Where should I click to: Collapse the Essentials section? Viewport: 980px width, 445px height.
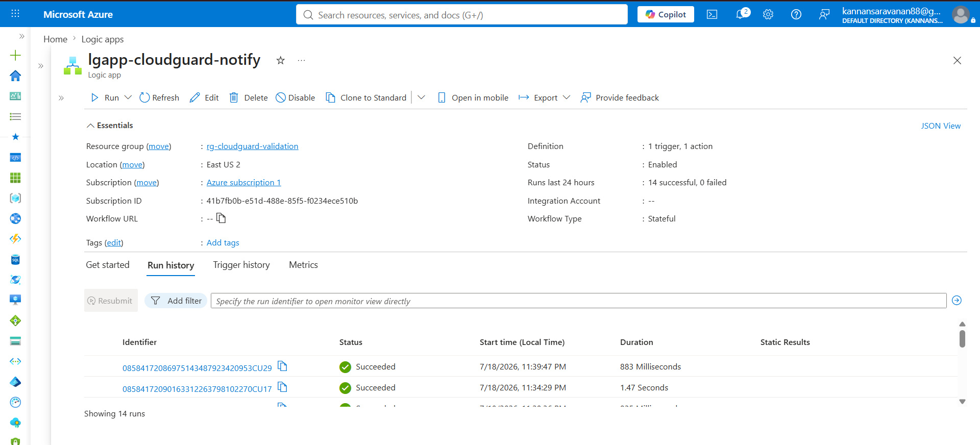pyautogui.click(x=110, y=126)
